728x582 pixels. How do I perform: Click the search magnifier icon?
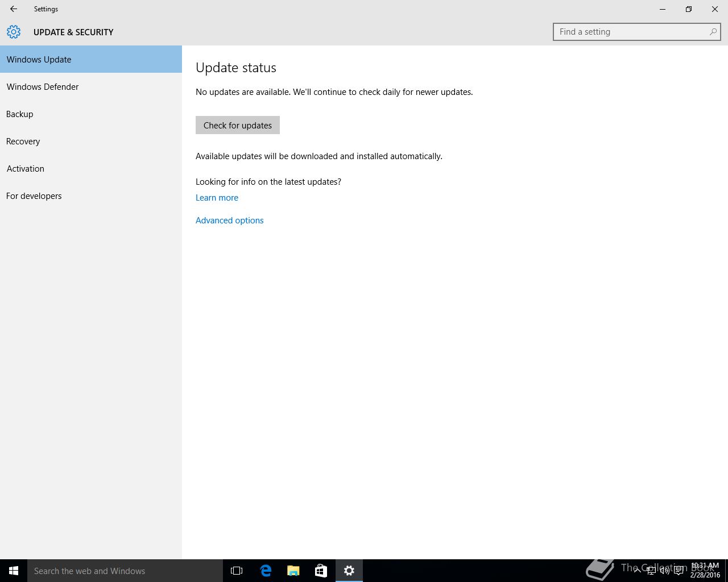click(x=713, y=32)
